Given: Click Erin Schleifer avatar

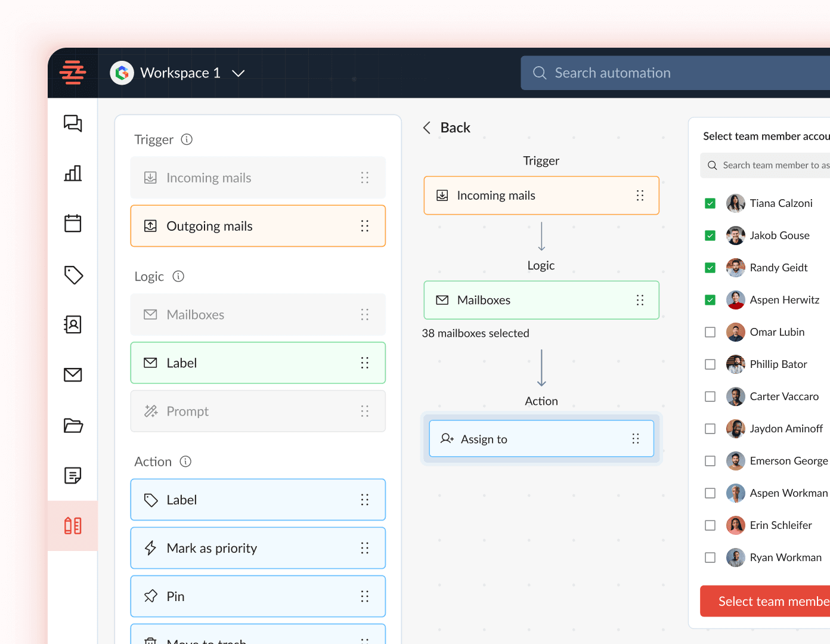Looking at the screenshot, I should point(736,525).
